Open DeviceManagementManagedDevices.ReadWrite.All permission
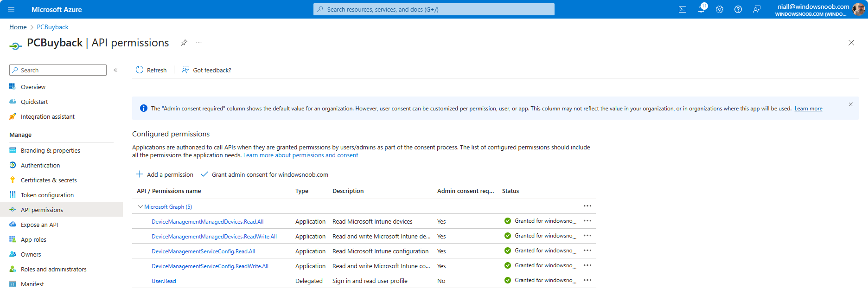 [214, 237]
